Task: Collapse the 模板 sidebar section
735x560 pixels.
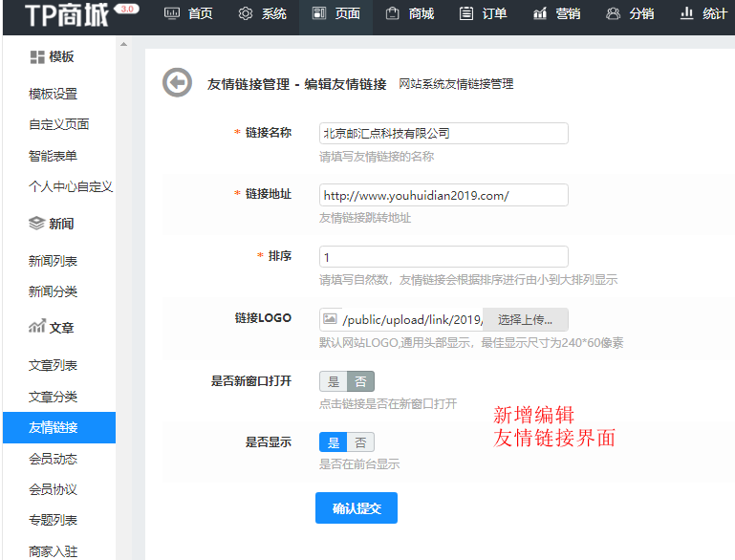Action: tap(52, 57)
